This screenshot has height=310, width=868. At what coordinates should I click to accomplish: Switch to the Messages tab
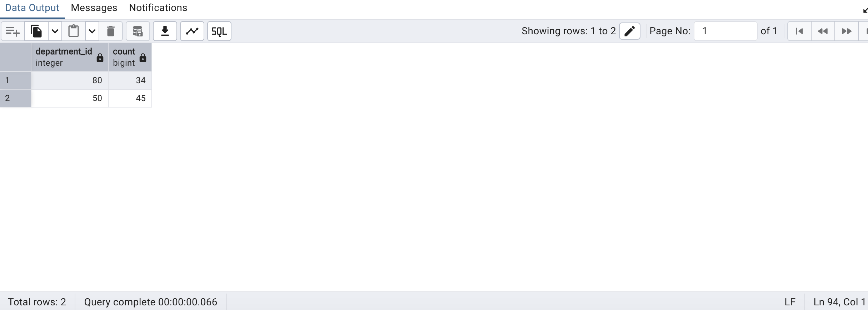94,8
